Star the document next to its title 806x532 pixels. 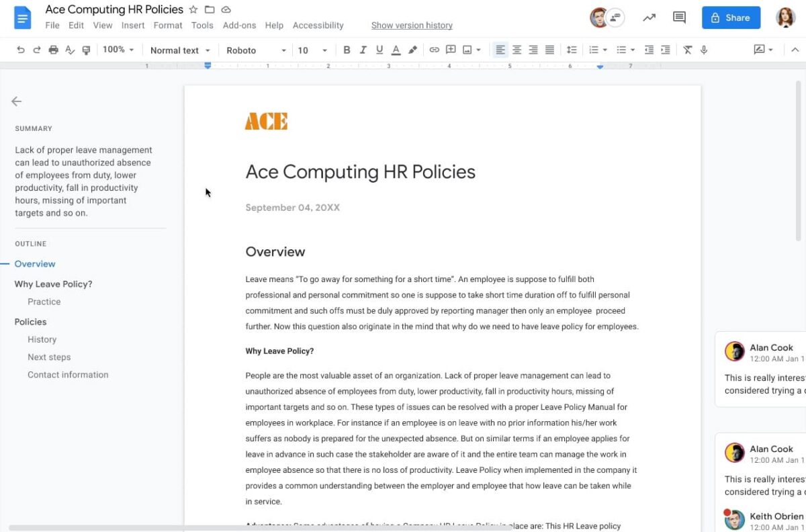tap(193, 9)
